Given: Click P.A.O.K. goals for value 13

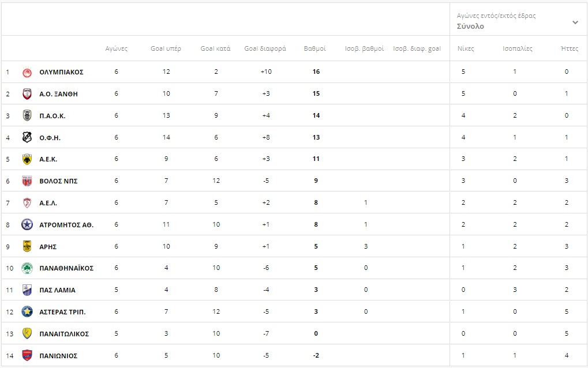Looking at the screenshot, I should [166, 115].
